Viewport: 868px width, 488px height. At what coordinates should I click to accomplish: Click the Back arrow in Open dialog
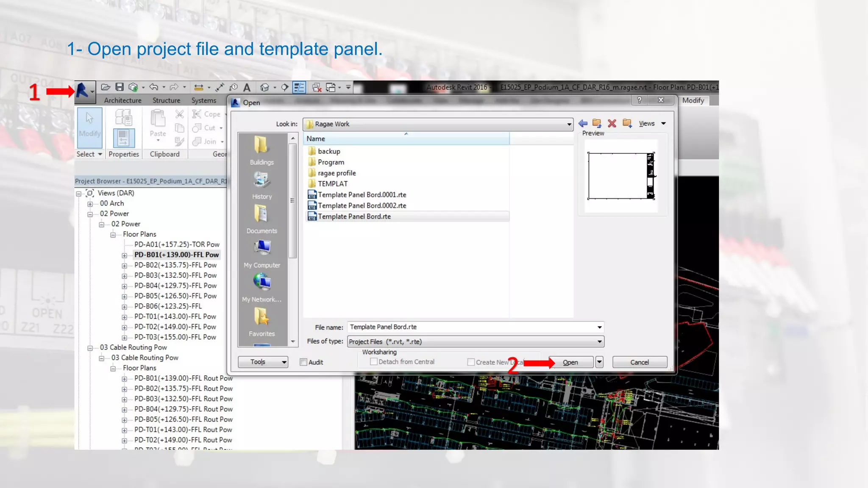point(583,123)
